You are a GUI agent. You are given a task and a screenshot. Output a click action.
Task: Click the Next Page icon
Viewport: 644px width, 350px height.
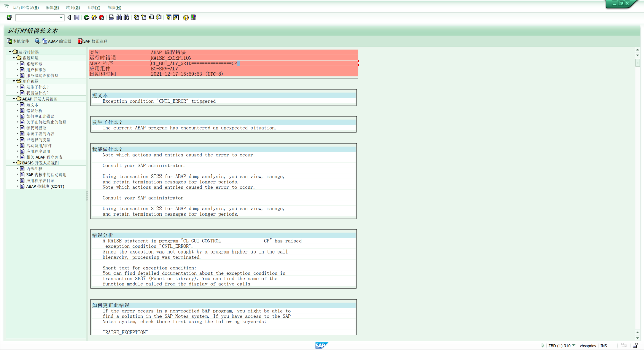(151, 17)
